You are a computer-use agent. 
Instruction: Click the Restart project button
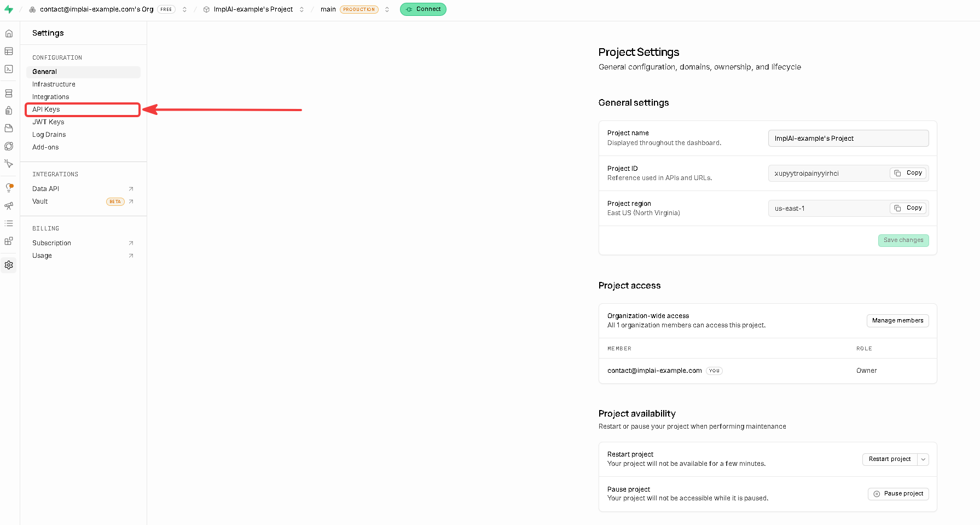point(890,459)
